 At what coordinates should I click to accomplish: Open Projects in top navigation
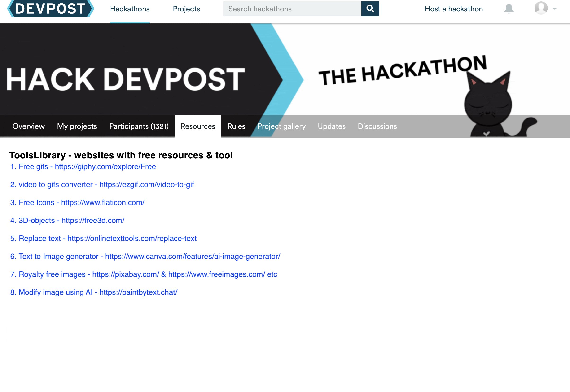(x=186, y=9)
